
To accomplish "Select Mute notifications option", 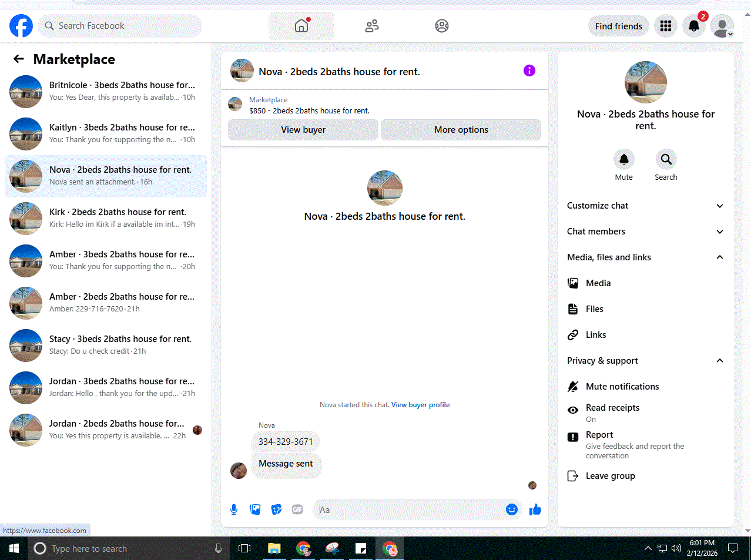I will pos(645,387).
